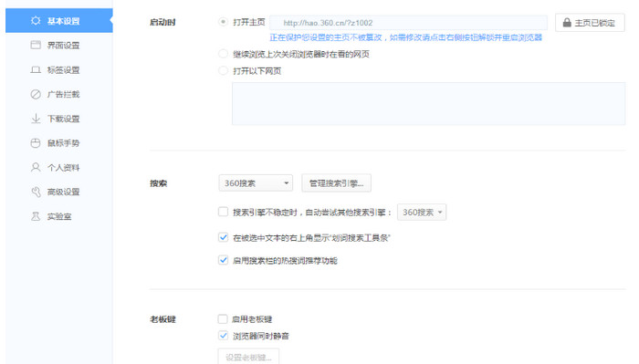Click the homepage URL field hao.360.cn
This screenshot has width=639, height=364.
point(408,23)
